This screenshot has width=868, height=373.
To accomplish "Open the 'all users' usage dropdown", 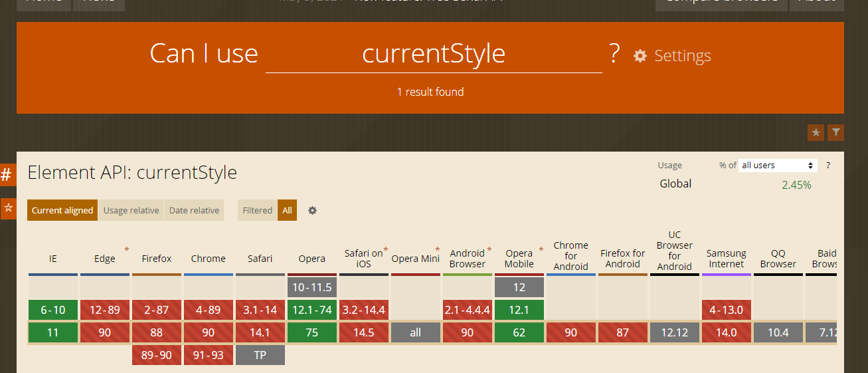I will tap(778, 165).
